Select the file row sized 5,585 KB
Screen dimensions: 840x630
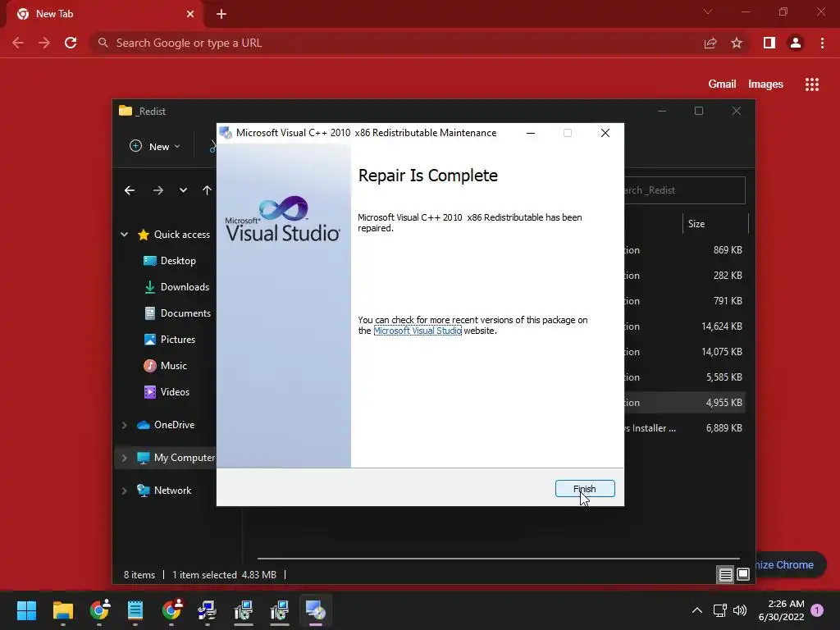click(685, 377)
